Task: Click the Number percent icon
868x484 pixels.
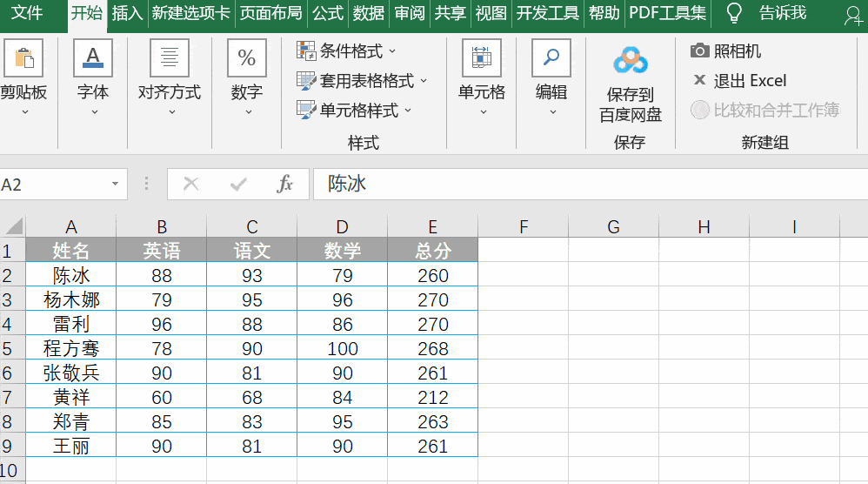Action: [246, 57]
